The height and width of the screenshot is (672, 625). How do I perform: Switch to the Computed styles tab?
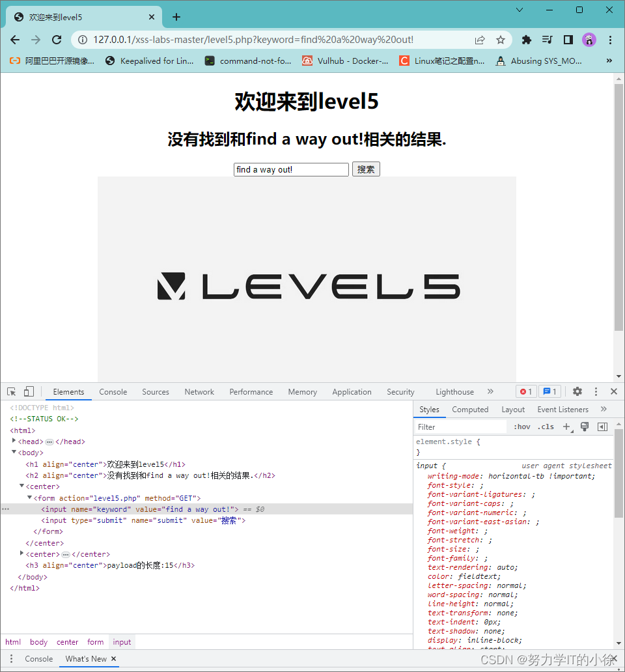[x=470, y=410]
